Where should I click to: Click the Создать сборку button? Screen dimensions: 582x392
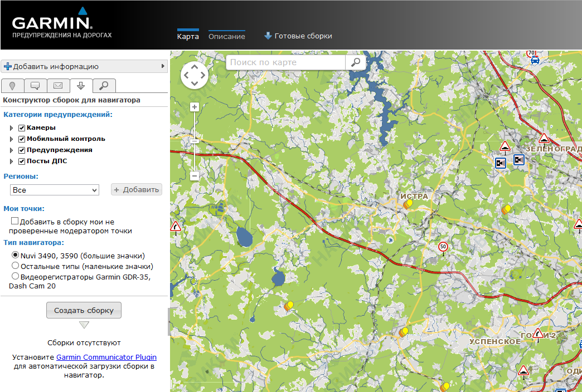pyautogui.click(x=84, y=310)
